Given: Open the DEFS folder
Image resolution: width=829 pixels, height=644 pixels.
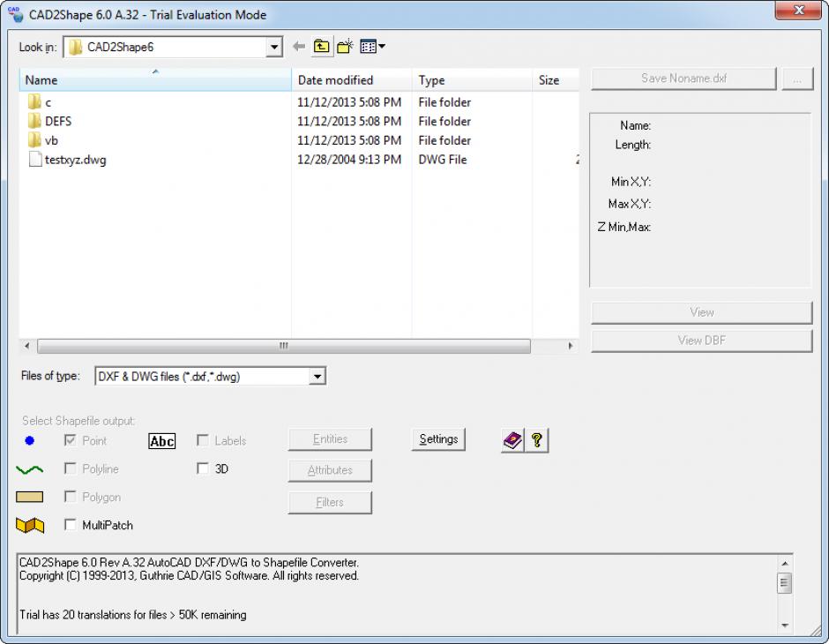Looking at the screenshot, I should [x=50, y=121].
